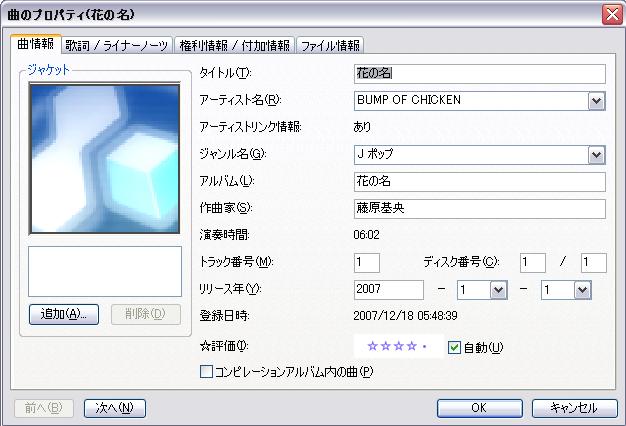Go to next song with 次へ
Viewport: 626px width, 426px height.
tap(115, 408)
